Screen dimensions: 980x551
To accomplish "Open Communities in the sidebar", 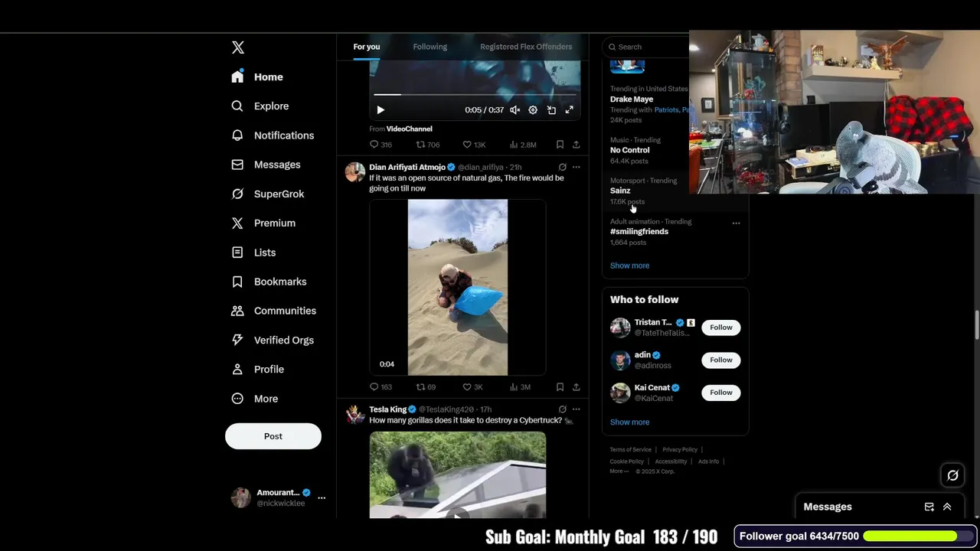I will 274,311.
